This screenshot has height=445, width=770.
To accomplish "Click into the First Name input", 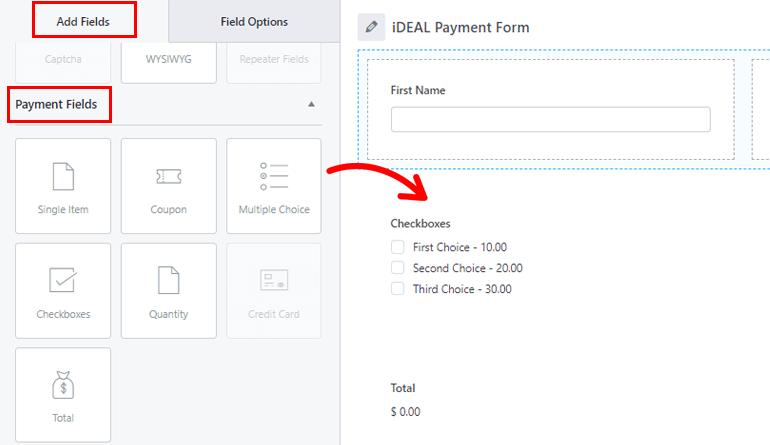I will [x=550, y=120].
